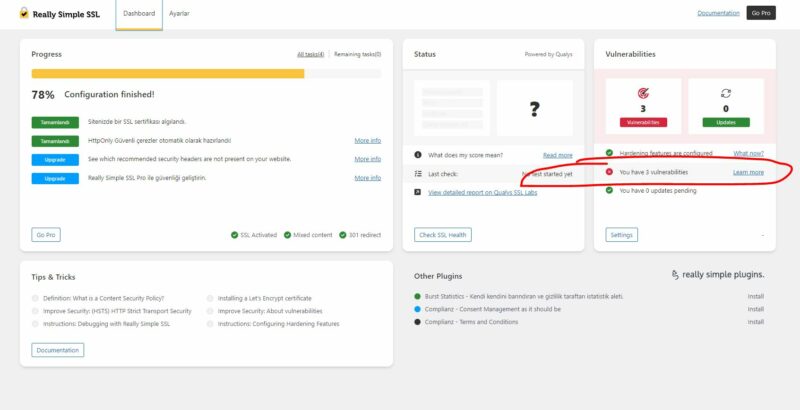Filter by Remaining tasks(0)
Screen dimensions: 800x410
[x=356, y=54]
